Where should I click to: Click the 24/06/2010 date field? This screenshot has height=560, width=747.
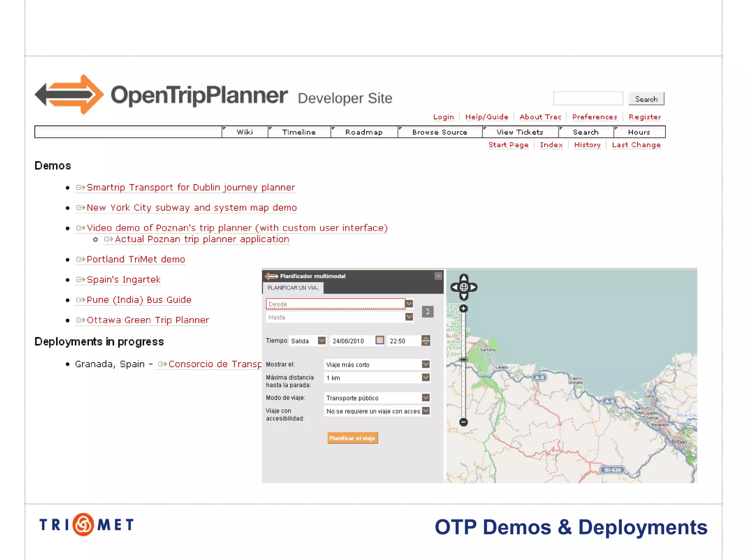(x=352, y=341)
